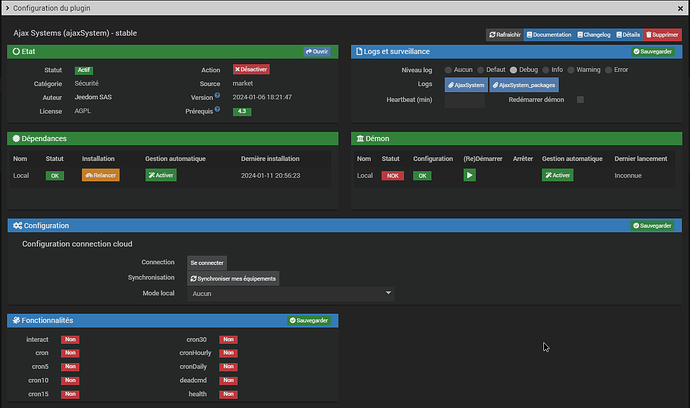Click the last installation date 2024-01-11 20:56:23
The image size is (690, 408).
click(271, 176)
